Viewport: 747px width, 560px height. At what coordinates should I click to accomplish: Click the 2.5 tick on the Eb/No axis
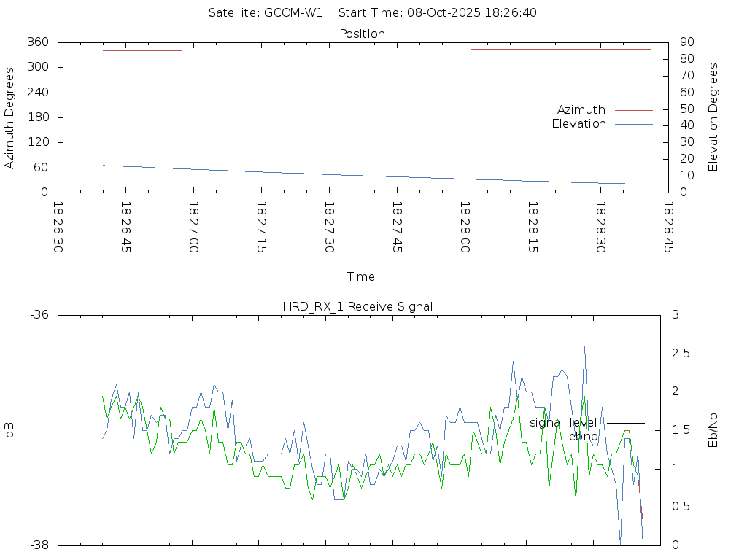(x=679, y=354)
